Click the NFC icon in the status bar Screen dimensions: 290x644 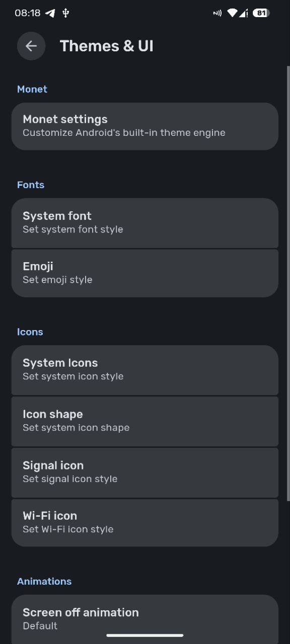[x=216, y=13]
